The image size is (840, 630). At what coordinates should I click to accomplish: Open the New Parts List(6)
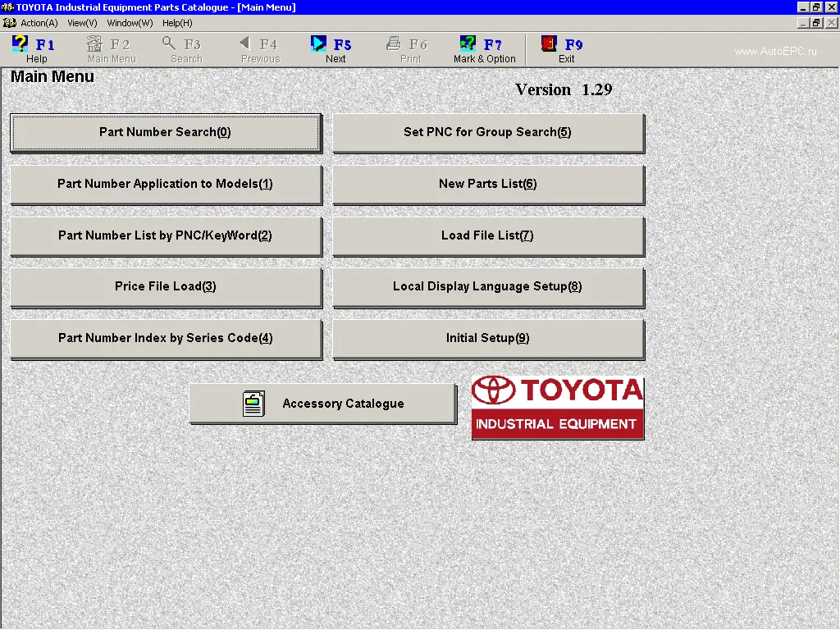488,185
